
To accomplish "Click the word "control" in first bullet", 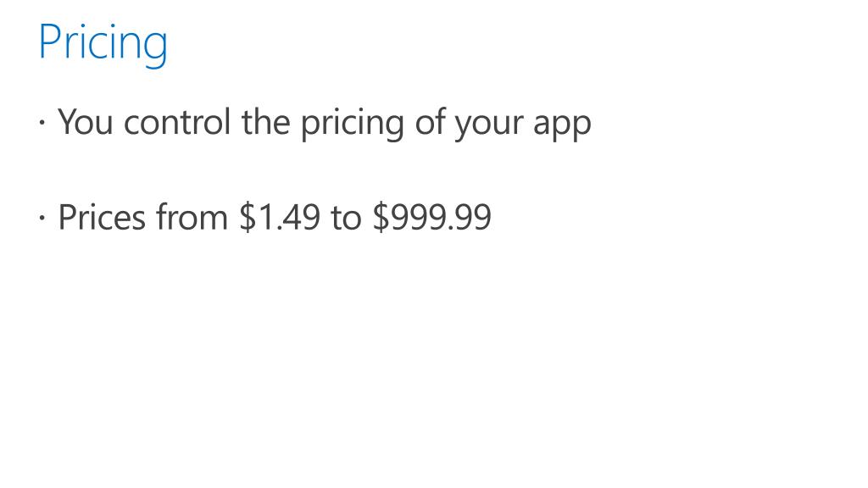I will (177, 122).
